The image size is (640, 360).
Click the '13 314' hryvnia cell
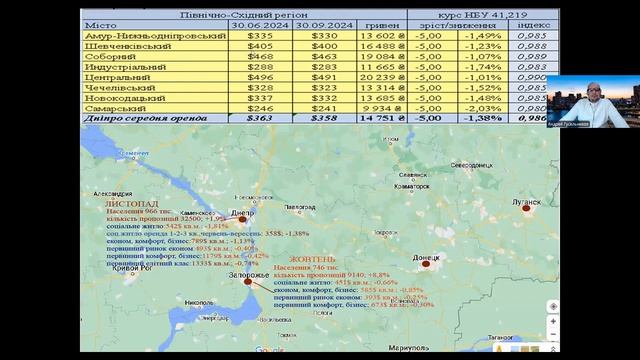(x=382, y=88)
